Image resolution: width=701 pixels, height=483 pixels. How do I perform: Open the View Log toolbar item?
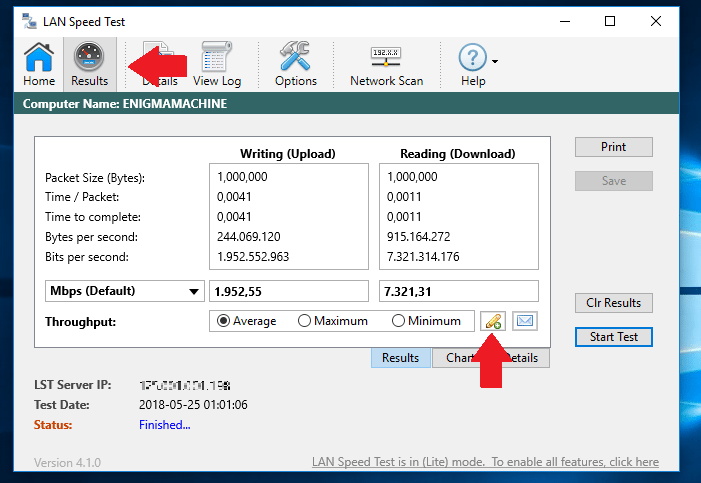pos(217,64)
